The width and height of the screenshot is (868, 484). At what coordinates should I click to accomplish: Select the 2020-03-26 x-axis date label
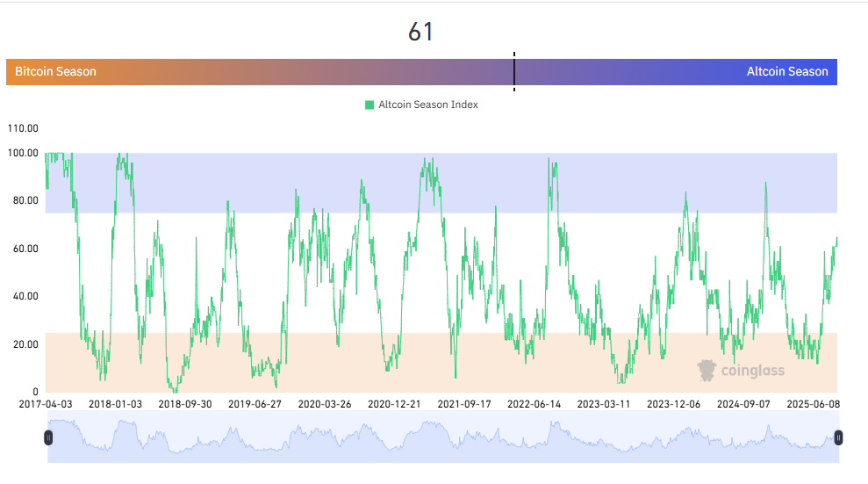coord(325,404)
